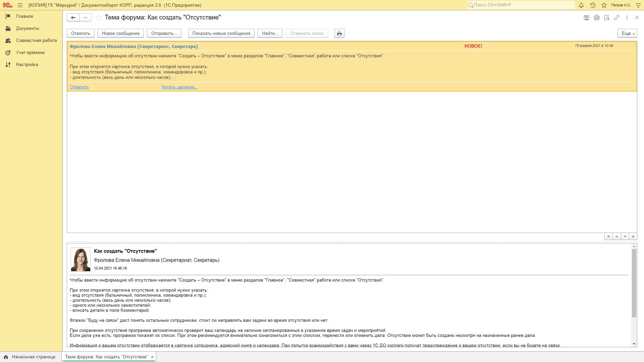Click the Ответить toolbar button
644x362 pixels.
[x=80, y=34]
